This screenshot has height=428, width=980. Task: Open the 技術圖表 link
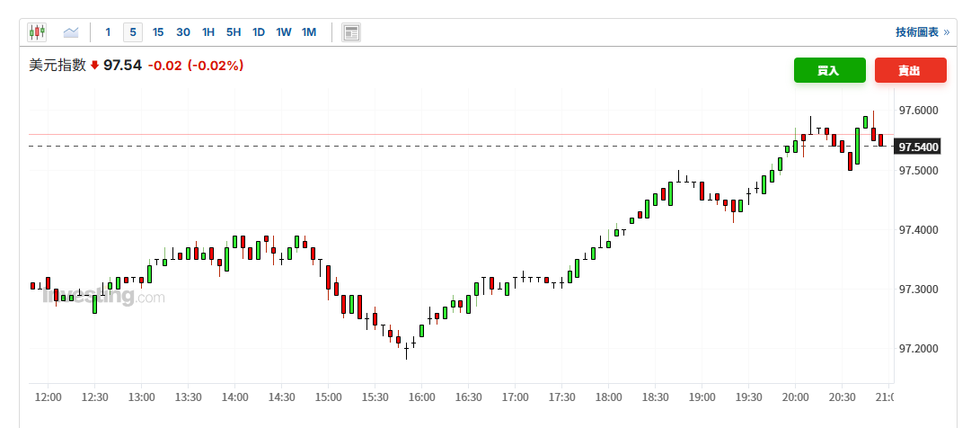922,31
